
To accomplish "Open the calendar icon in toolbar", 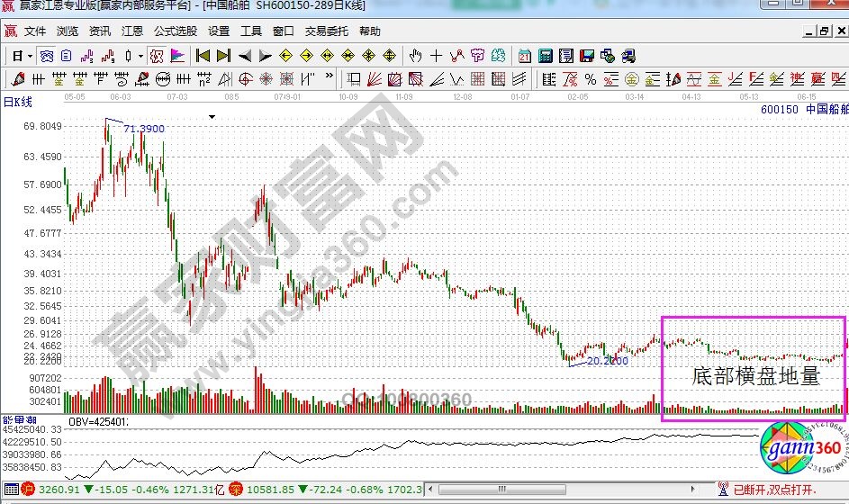I will [525, 56].
